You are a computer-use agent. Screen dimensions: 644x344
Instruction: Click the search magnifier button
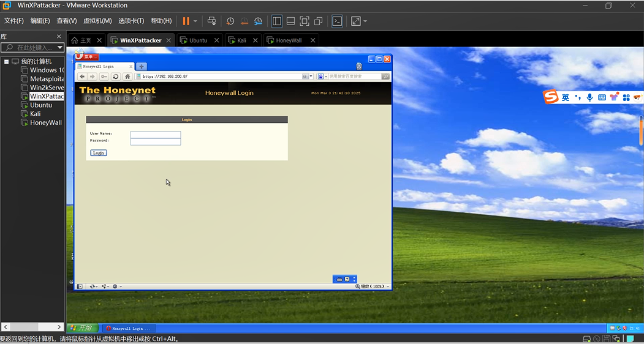tap(385, 77)
